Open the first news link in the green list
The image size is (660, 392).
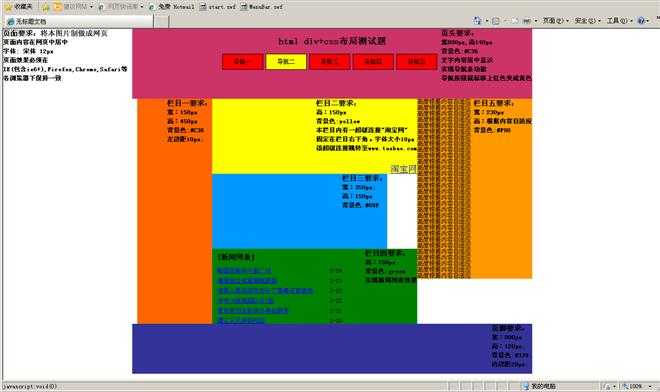pos(244,271)
